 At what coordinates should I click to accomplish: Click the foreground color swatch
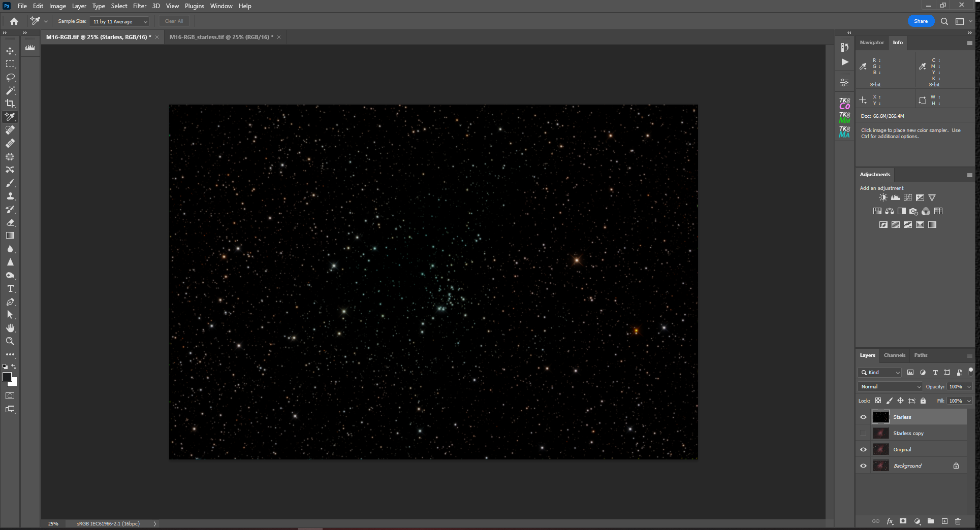(x=7, y=377)
